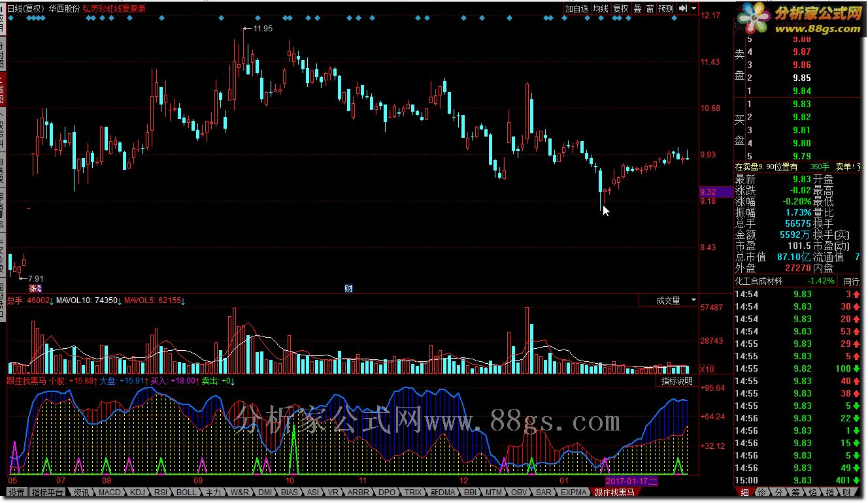This screenshot has width=868, height=503.
Task: Select the OBV indicator tab
Action: (520, 492)
